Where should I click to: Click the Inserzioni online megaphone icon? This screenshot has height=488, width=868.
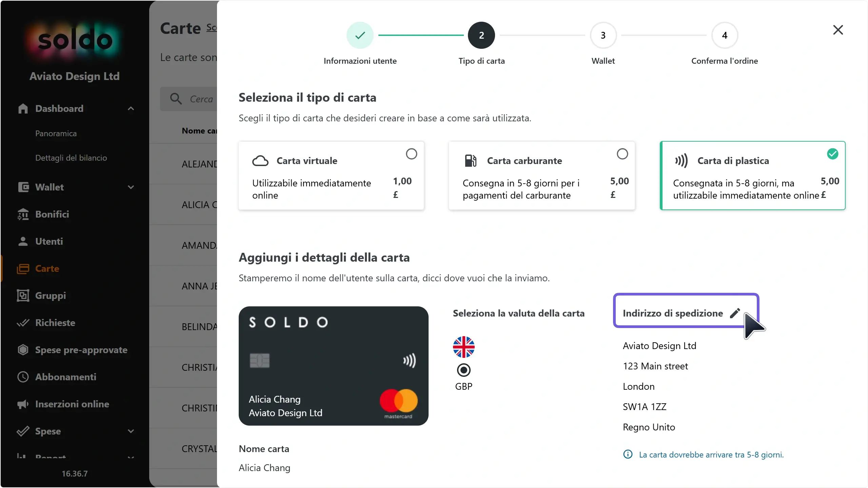[x=23, y=404]
